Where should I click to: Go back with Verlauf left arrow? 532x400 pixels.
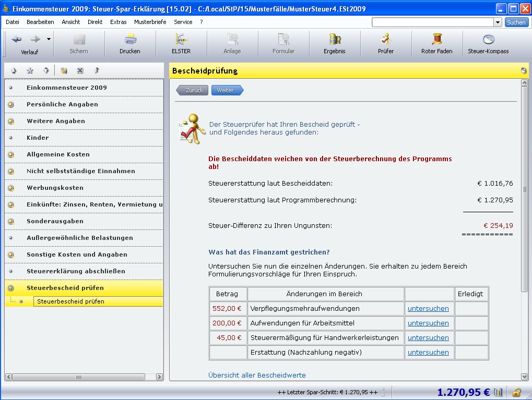tap(16, 39)
